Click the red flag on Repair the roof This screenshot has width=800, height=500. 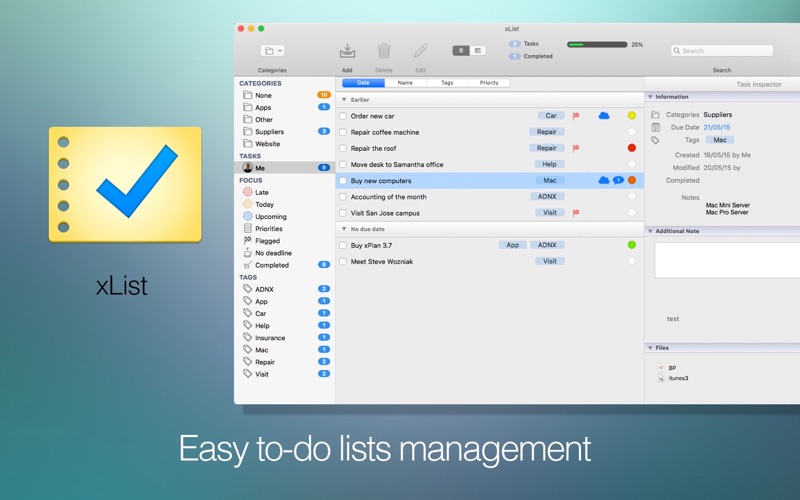pyautogui.click(x=576, y=148)
